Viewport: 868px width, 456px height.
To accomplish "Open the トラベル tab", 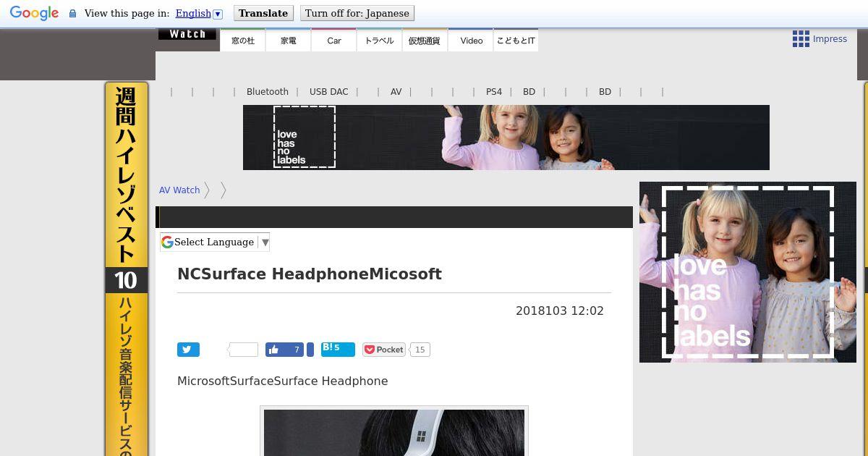I will point(379,41).
